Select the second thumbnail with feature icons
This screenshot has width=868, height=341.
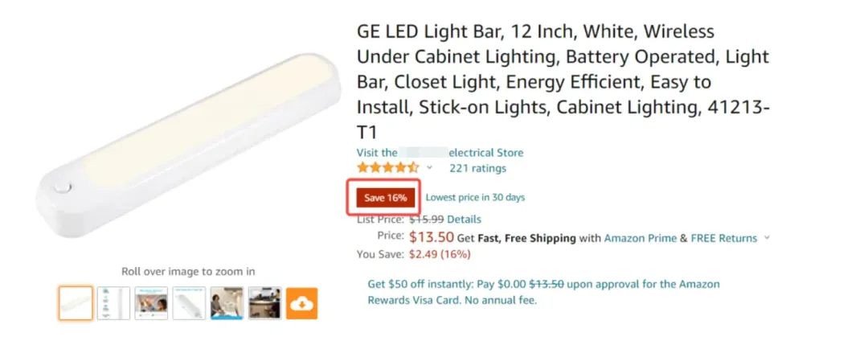point(113,303)
